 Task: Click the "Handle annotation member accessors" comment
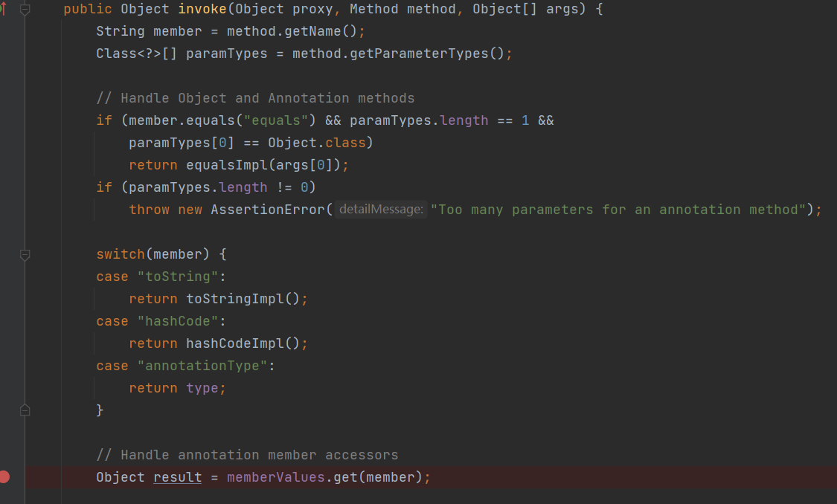(x=247, y=455)
